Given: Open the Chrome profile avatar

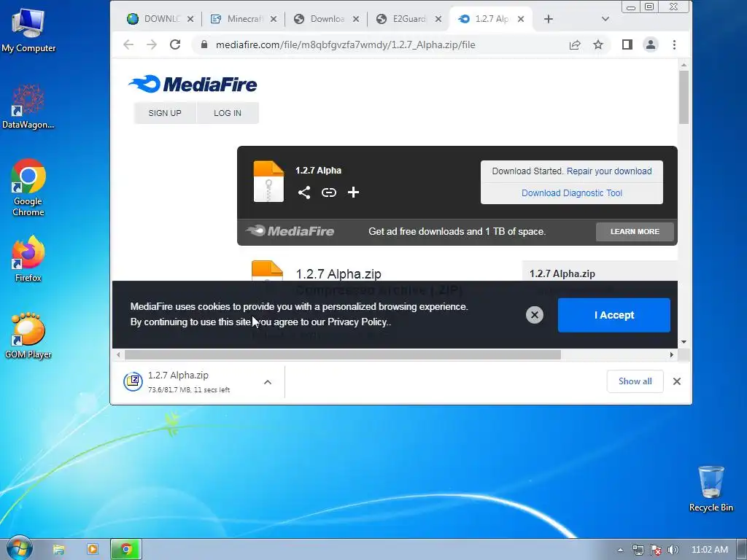Looking at the screenshot, I should click(x=650, y=44).
